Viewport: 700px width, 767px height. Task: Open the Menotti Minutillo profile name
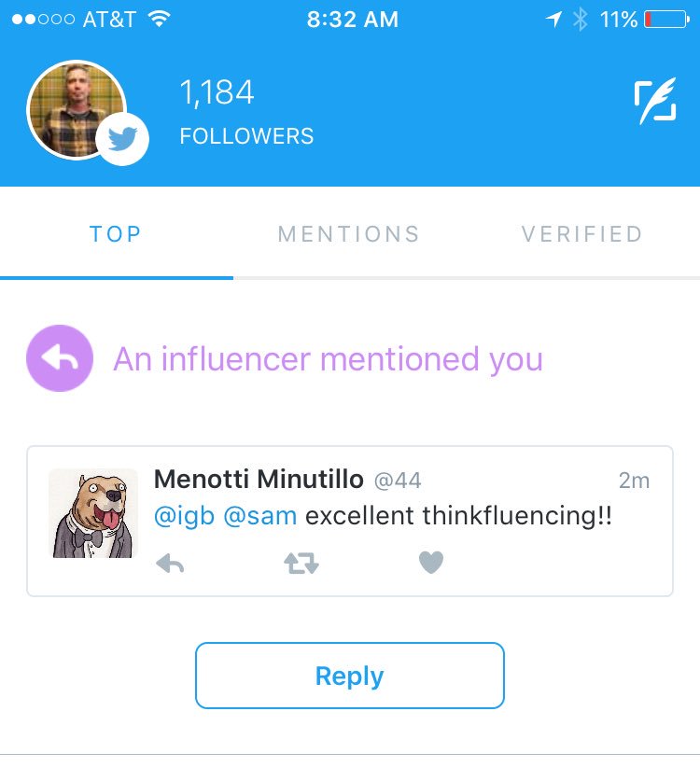tap(259, 479)
